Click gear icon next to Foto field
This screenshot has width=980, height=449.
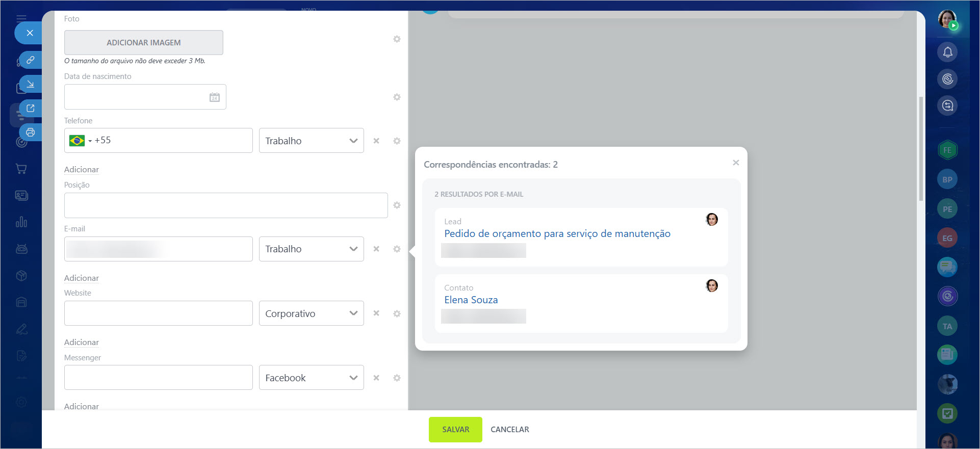397,39
